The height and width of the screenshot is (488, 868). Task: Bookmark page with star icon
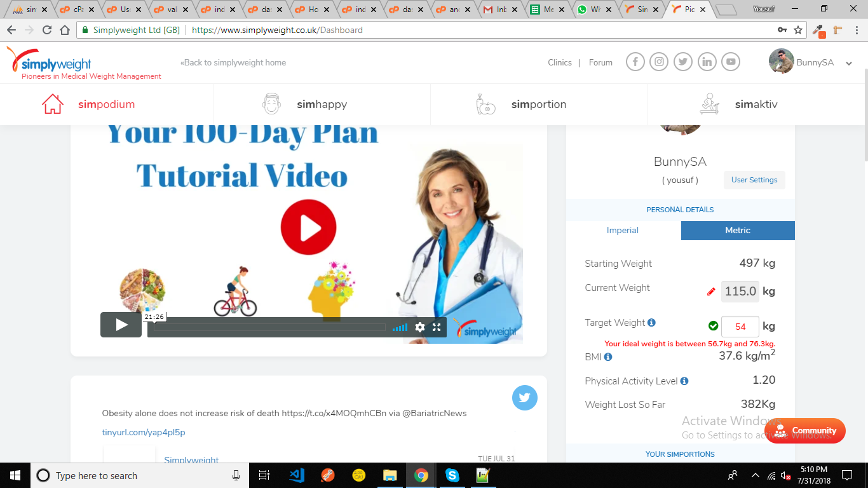coord(798,30)
